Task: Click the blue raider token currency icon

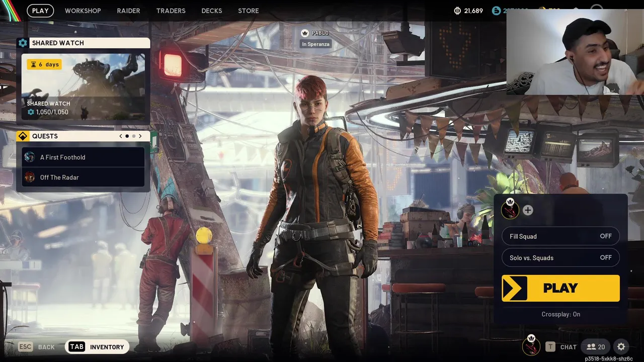Action: (496, 11)
